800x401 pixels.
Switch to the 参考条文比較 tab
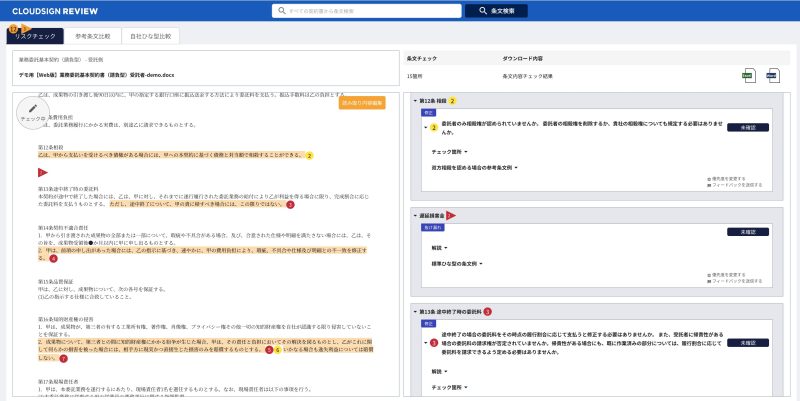92,36
